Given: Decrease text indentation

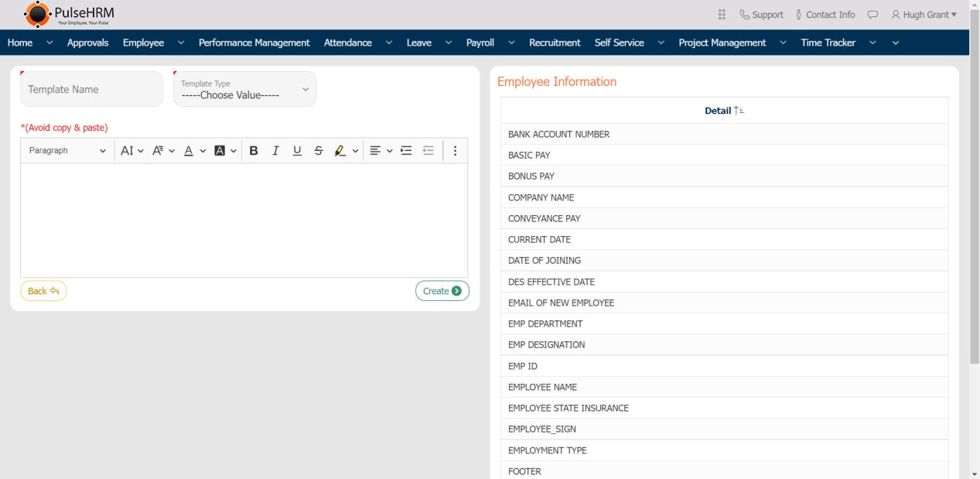Looking at the screenshot, I should (x=429, y=150).
